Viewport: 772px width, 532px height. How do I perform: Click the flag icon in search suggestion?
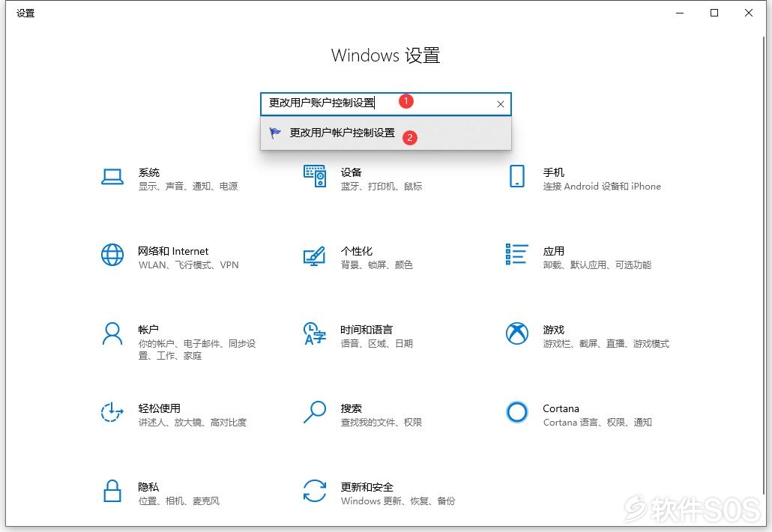(x=275, y=133)
